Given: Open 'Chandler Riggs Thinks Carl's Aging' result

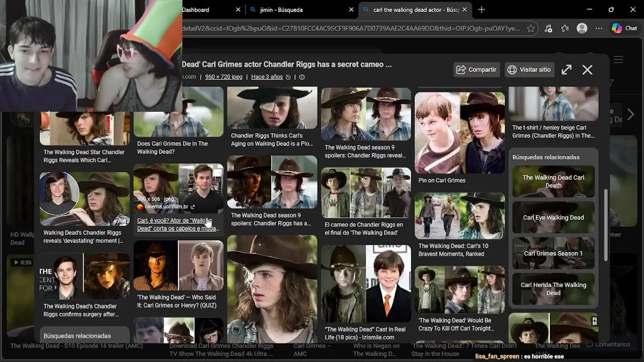Looking at the screenshot, I should point(272,140).
